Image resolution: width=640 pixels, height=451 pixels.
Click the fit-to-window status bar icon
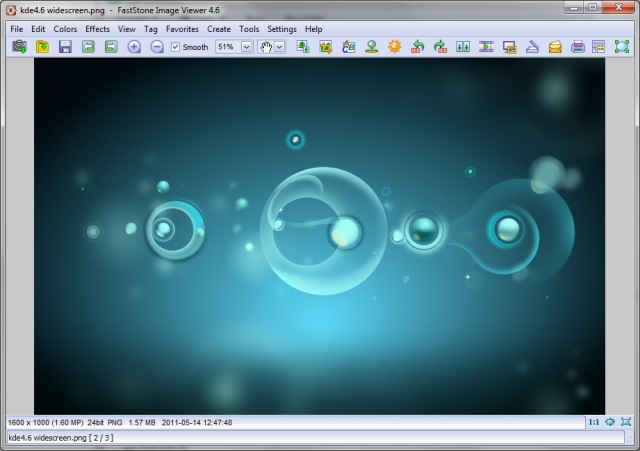626,422
